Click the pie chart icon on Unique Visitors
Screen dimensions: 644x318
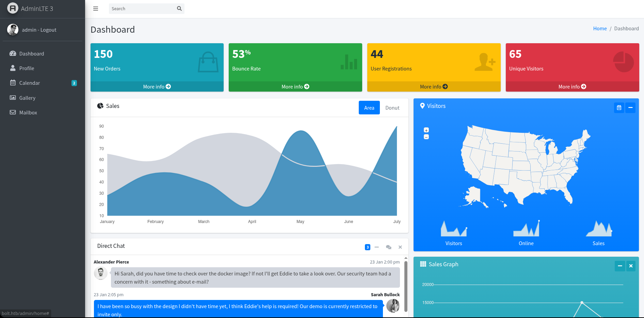point(624,62)
